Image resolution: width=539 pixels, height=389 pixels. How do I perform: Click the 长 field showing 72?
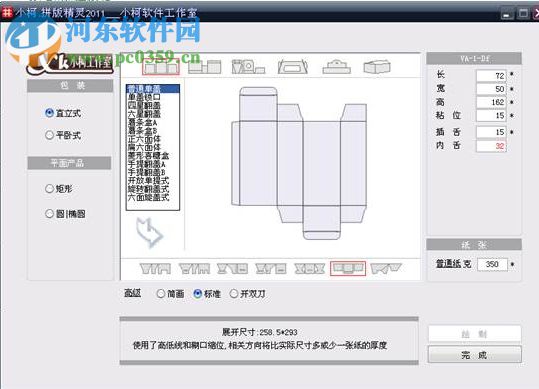point(491,76)
